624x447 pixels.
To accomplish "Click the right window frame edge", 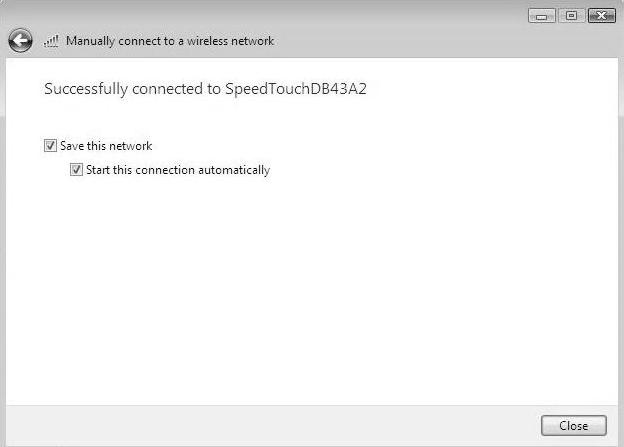I will pyautogui.click(x=621, y=239).
